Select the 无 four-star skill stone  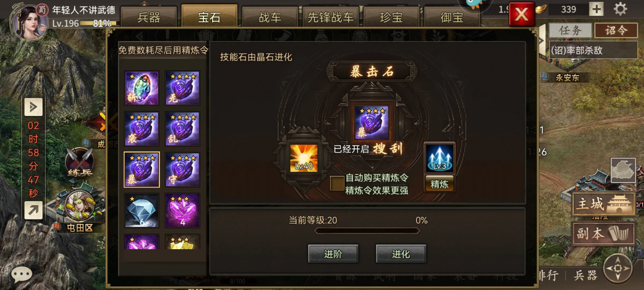pos(182,88)
